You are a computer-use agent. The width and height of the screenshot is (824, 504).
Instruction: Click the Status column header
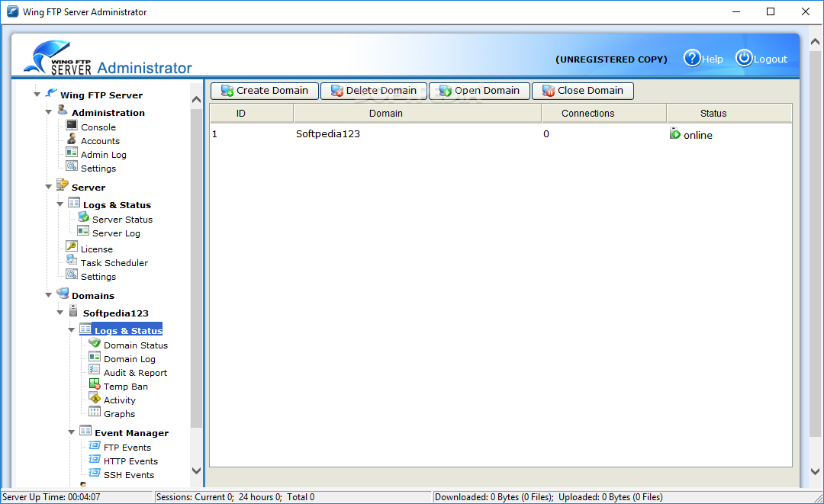[x=729, y=113]
